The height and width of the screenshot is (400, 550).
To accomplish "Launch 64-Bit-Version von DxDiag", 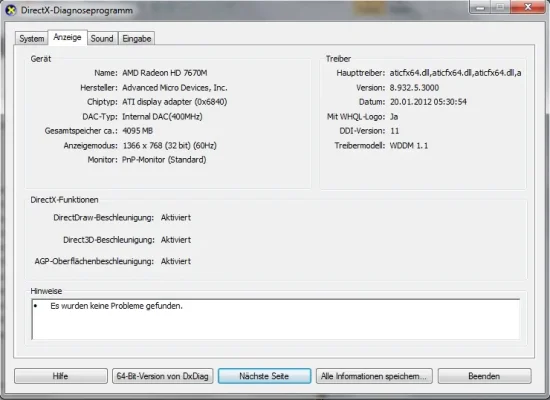I will 163,376.
